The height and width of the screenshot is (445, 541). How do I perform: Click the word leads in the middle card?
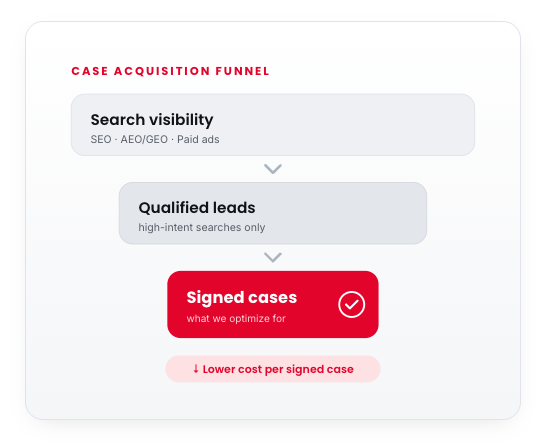pyautogui.click(x=234, y=208)
